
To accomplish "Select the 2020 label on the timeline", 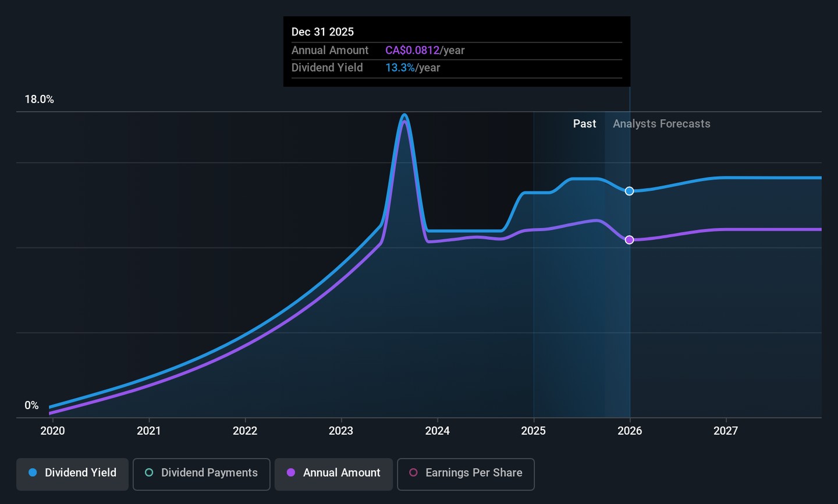I will tap(52, 431).
